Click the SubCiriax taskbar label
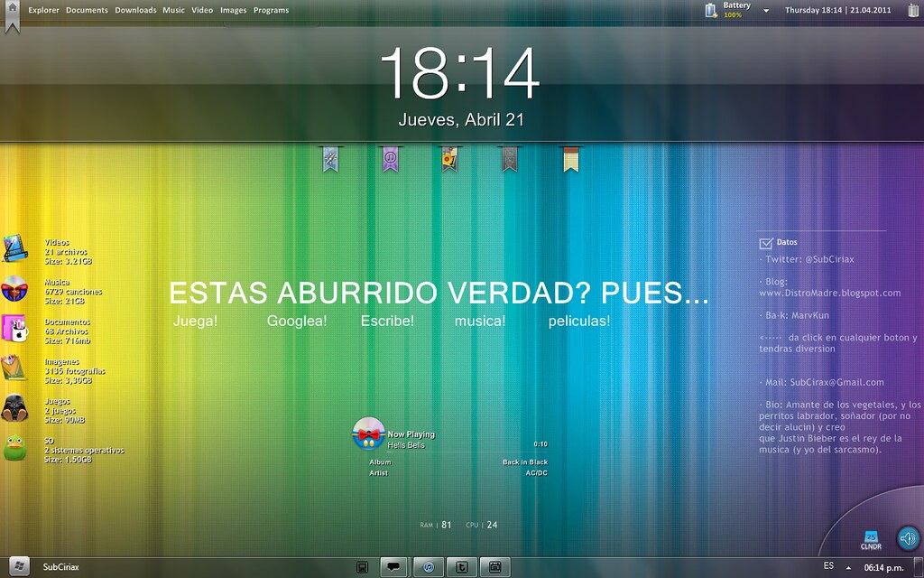 coord(60,567)
